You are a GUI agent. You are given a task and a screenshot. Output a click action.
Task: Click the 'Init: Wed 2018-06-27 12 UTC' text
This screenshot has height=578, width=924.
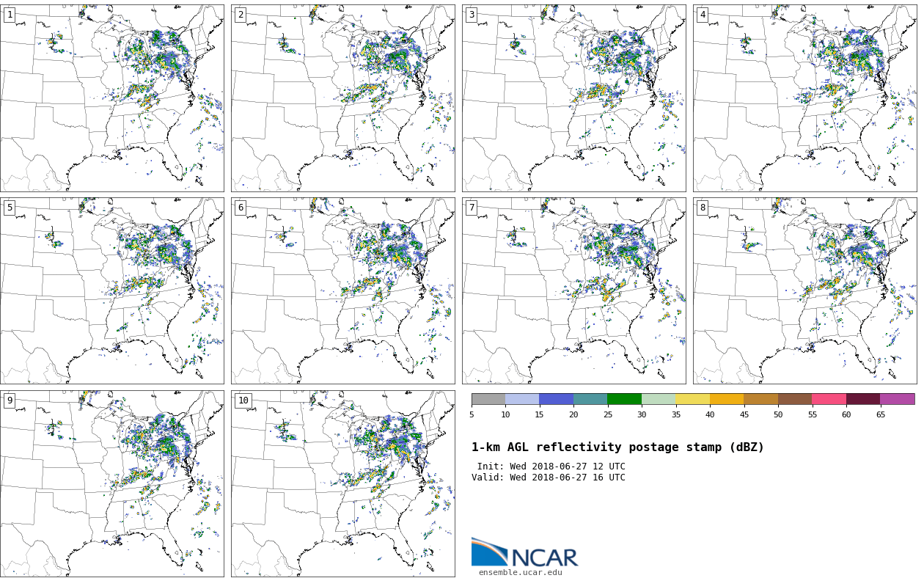tap(551, 467)
